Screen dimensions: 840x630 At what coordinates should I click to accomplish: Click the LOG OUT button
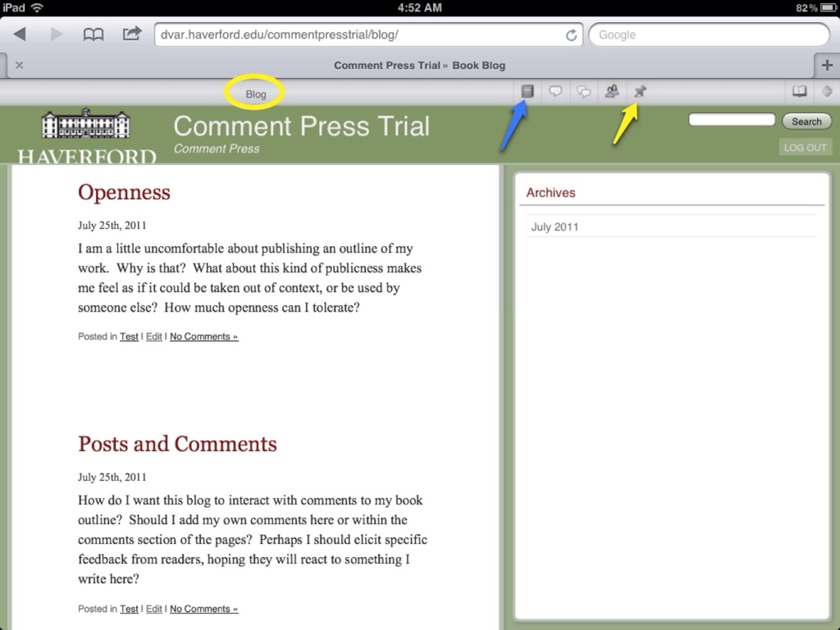click(805, 148)
